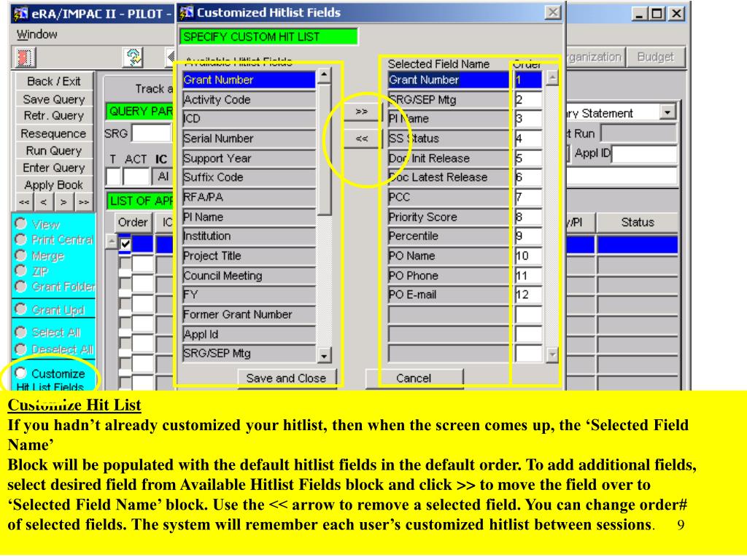The height and width of the screenshot is (560, 747).
Task: Click the move-right >> arrow button
Action: point(362,112)
